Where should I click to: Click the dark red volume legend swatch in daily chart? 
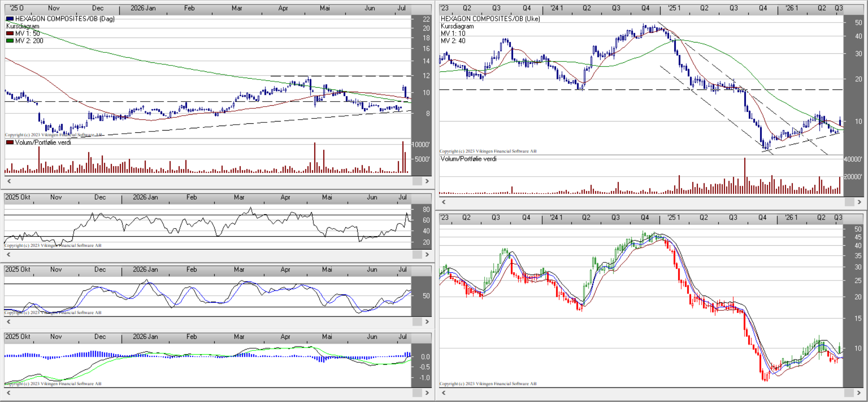(x=9, y=142)
